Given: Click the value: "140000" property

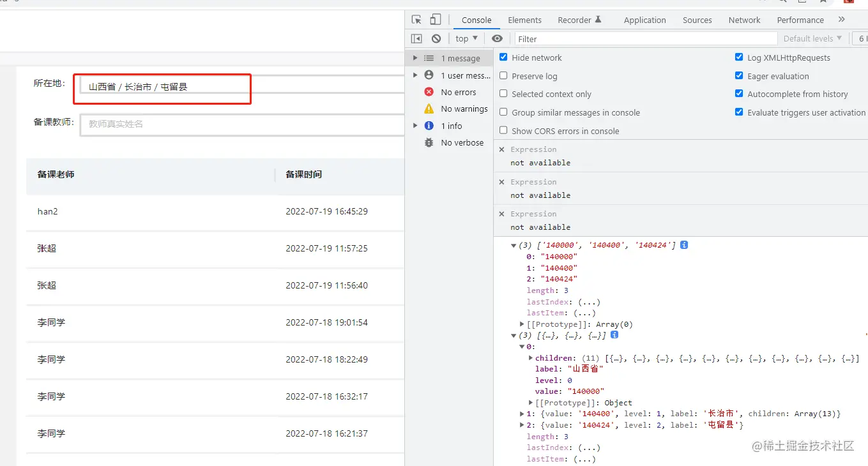Looking at the screenshot, I should [570, 391].
